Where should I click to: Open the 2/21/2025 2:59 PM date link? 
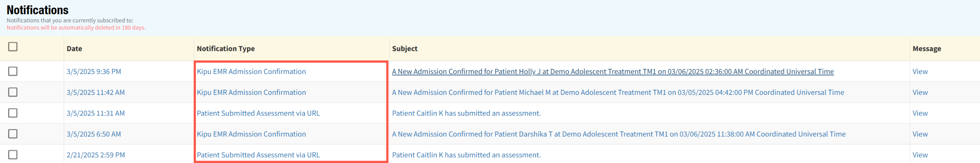95,155
